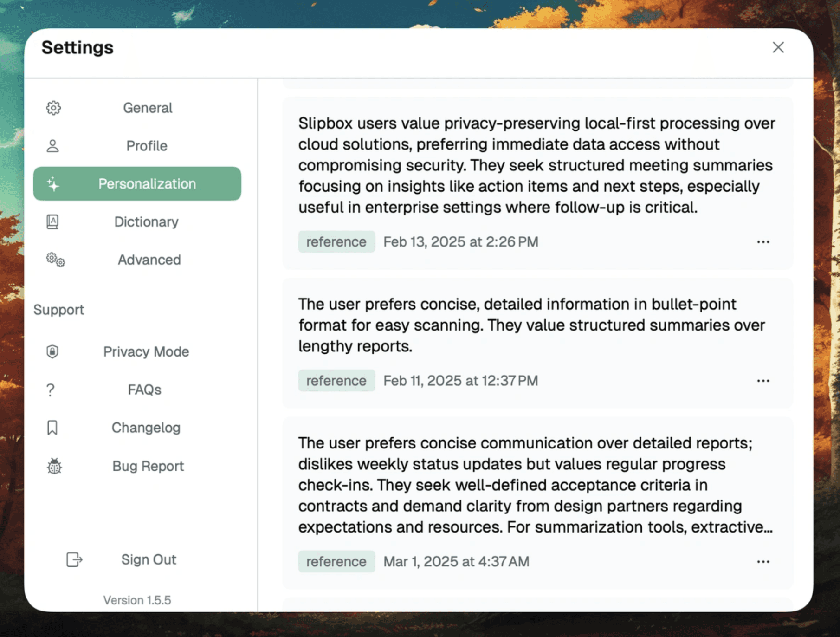Click the Sign Out button
840x637 pixels.
149,559
